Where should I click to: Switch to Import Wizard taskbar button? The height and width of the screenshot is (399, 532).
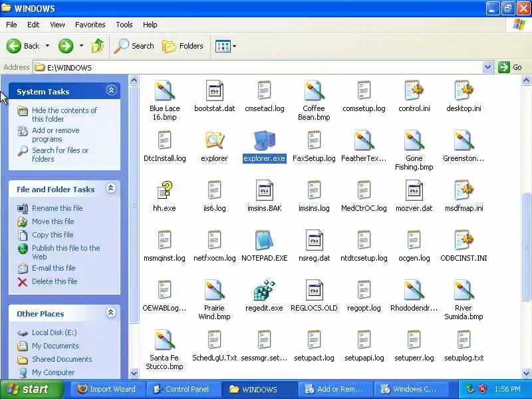click(x=107, y=389)
